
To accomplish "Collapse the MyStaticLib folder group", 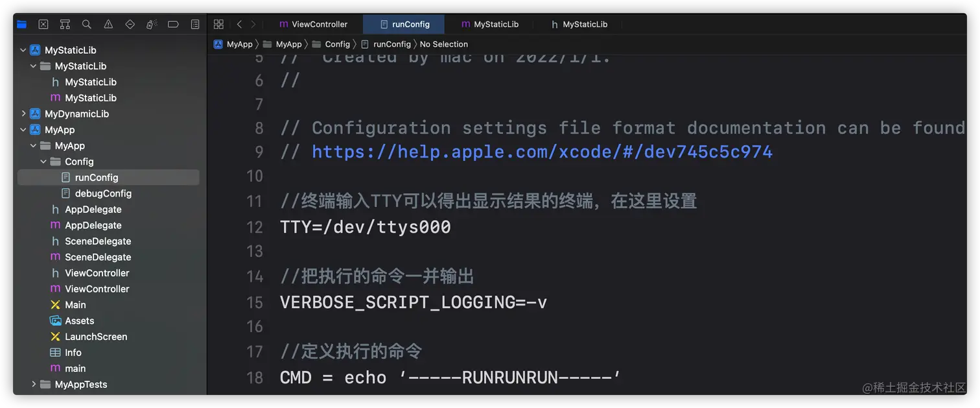I will (x=34, y=66).
